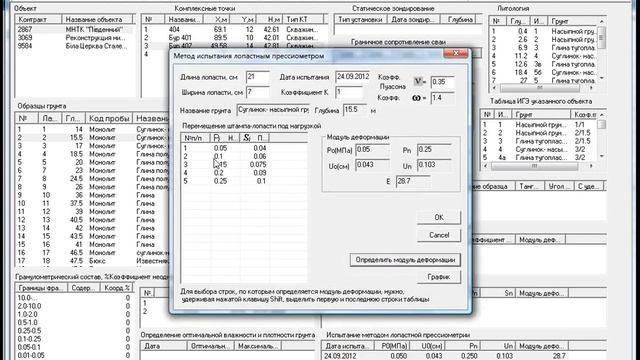Select soil sample row 4 at depth 18.5

coord(92,154)
